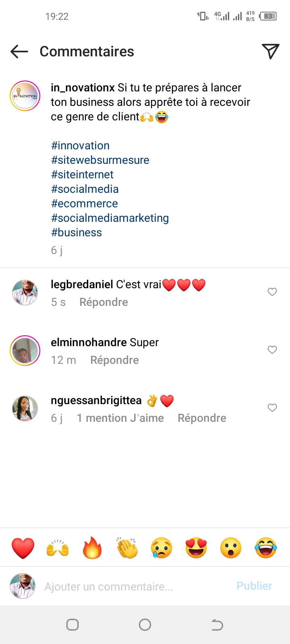Open the #sitewebsurmesure hashtag
Image resolution: width=290 pixels, height=644 pixels.
click(x=100, y=160)
